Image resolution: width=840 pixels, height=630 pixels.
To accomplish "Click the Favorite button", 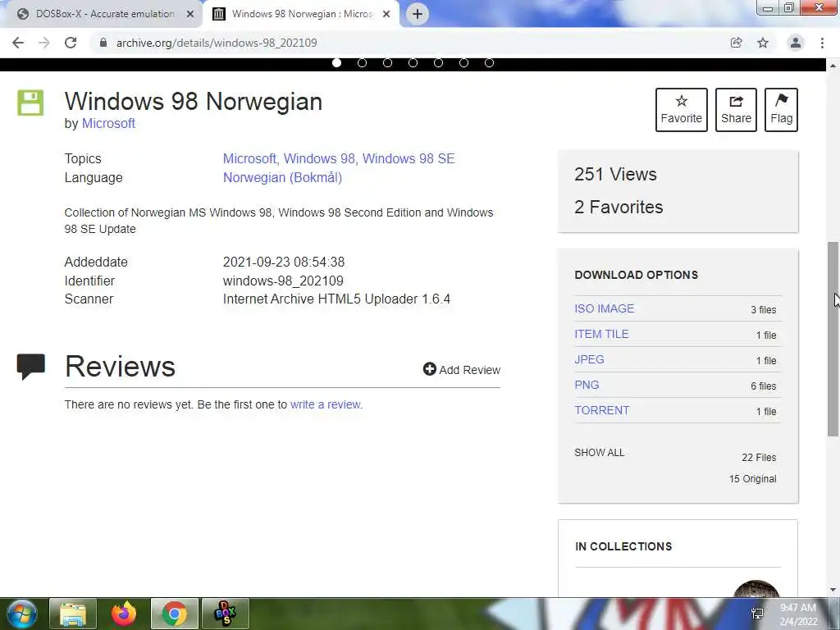I will (x=682, y=110).
